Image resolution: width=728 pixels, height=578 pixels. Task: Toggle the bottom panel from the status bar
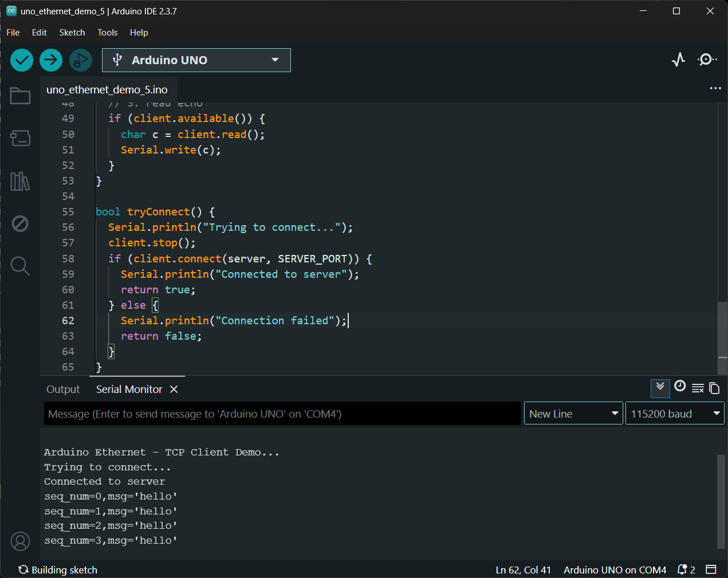pyautogui.click(x=711, y=569)
